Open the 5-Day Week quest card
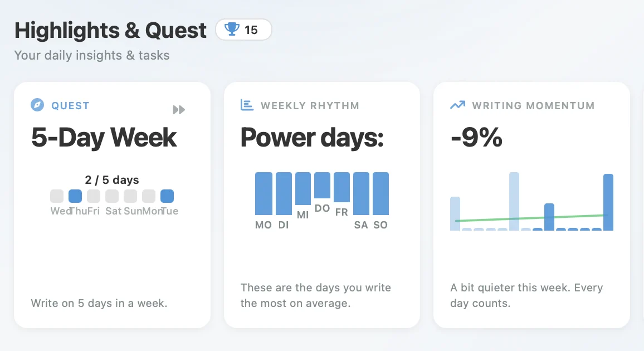Image resolution: width=644 pixels, height=351 pixels. coord(112,204)
